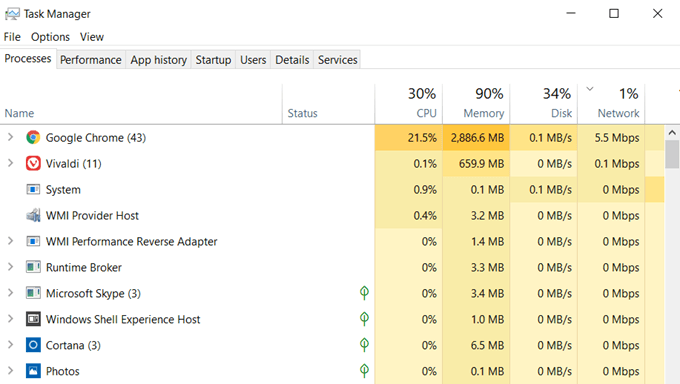Click the Runtime Broker icon
This screenshot has height=384, width=680.
[33, 267]
